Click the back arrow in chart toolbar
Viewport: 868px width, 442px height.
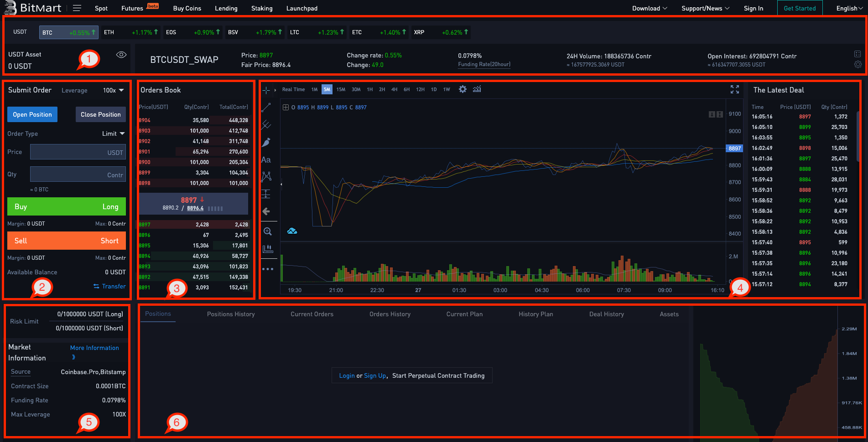click(266, 211)
